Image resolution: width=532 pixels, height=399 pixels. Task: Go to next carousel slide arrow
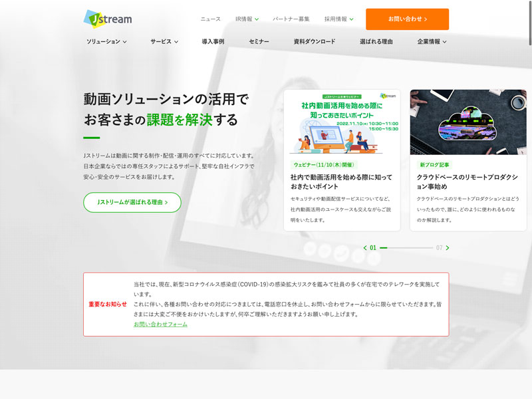tap(448, 248)
